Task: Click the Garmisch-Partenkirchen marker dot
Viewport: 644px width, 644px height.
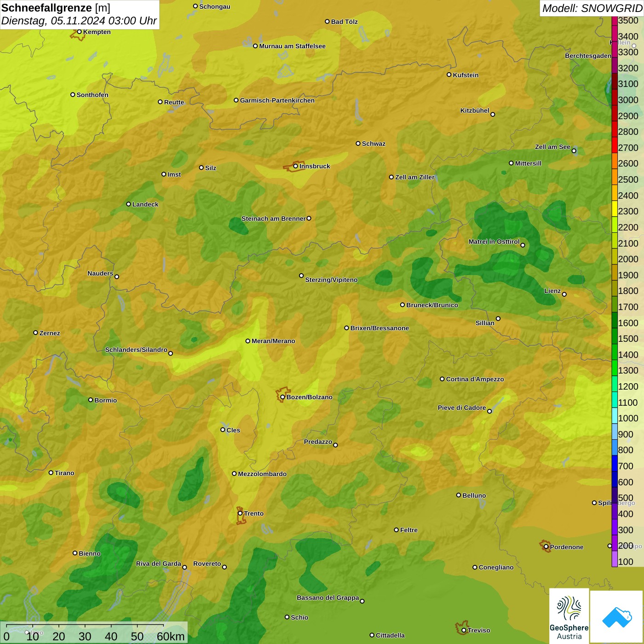Action: point(236,100)
